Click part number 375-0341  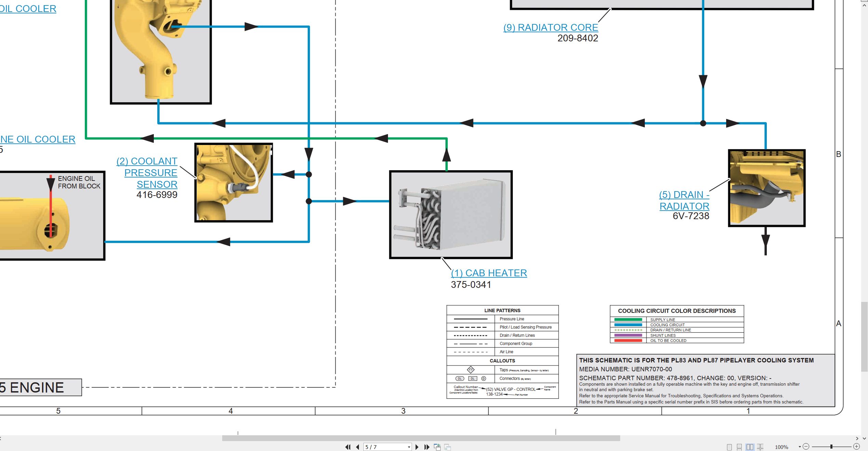[471, 285]
